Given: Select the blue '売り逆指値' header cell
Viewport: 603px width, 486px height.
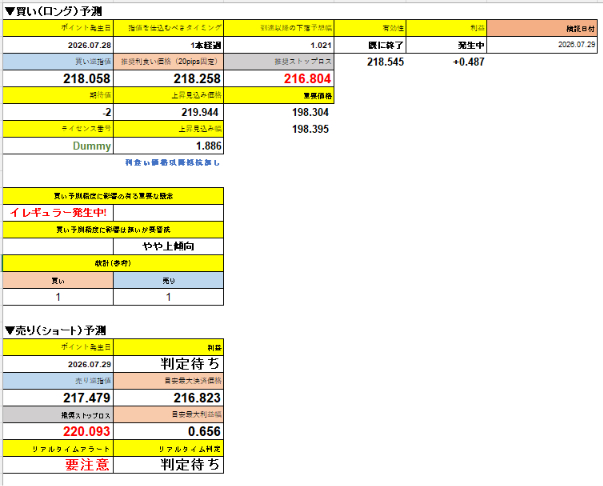Looking at the screenshot, I should tap(58, 381).
